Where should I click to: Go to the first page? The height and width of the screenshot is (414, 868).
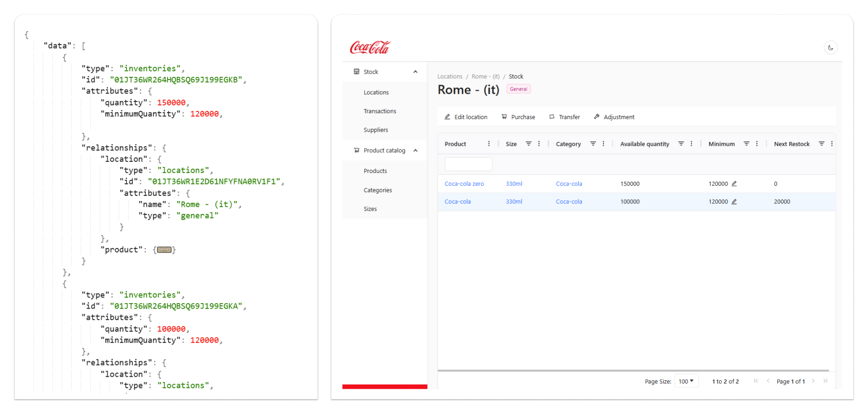756,381
